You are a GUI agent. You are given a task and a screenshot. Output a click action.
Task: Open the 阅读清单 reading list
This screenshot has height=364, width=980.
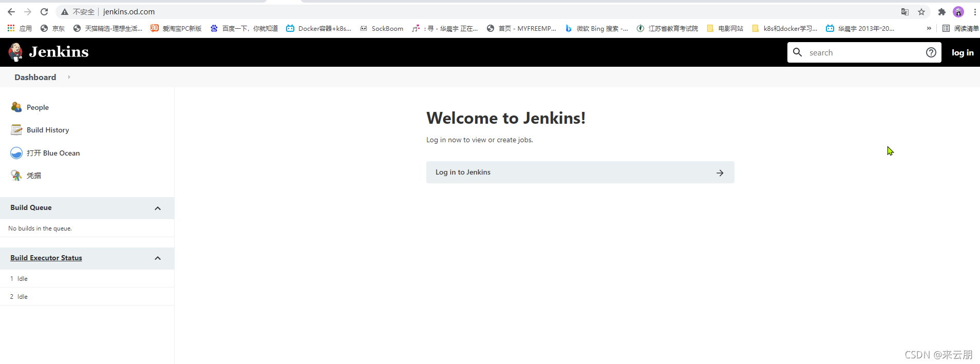pyautogui.click(x=960, y=28)
